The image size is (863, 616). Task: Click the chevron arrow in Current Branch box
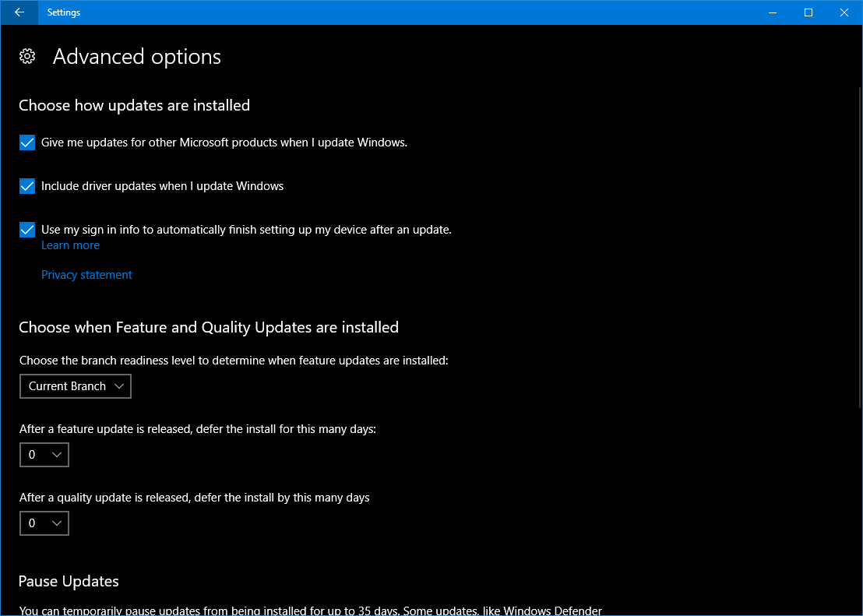119,386
